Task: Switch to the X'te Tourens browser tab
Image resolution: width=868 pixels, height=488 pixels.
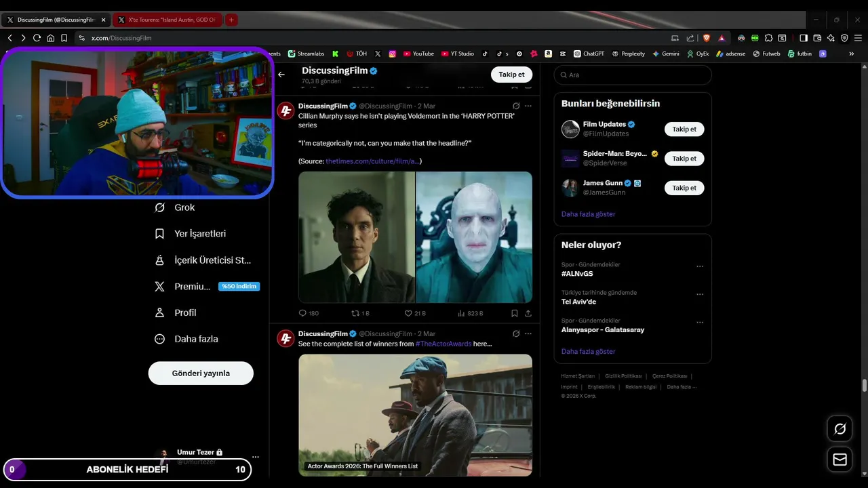Action: (167, 20)
